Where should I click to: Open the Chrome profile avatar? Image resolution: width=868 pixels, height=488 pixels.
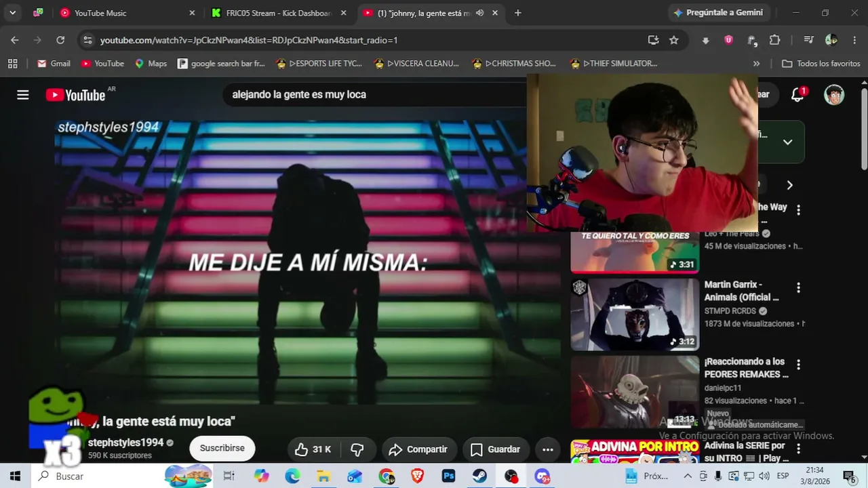[831, 40]
